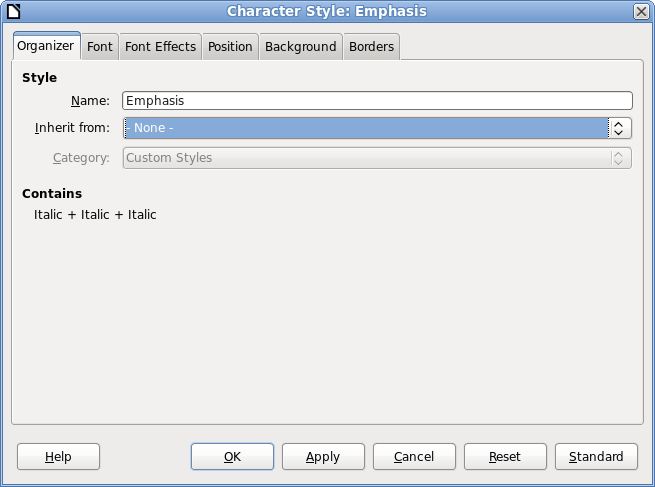Click the Reset button

coord(505,457)
